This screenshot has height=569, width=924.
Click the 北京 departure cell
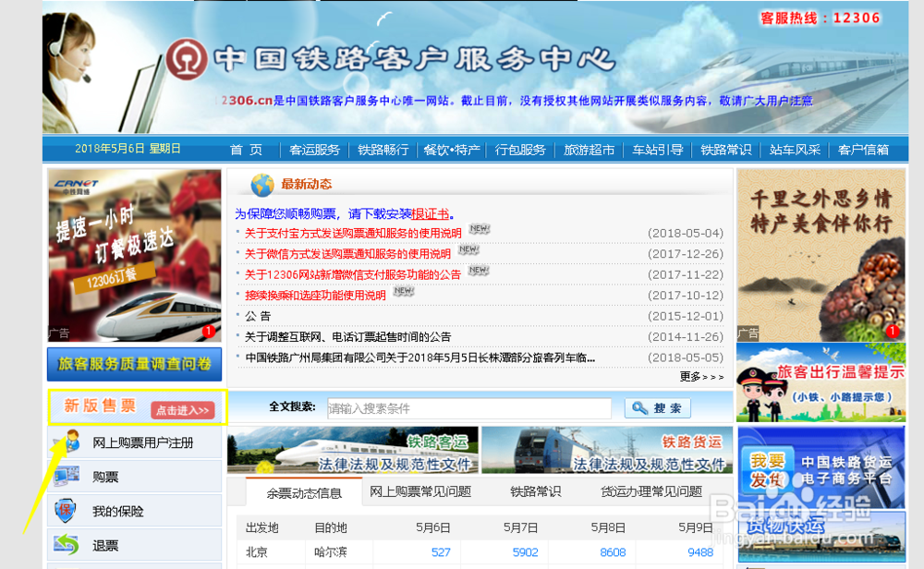[x=256, y=552]
